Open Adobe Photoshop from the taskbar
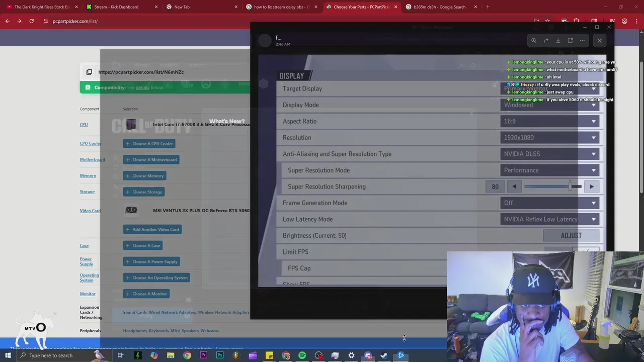 220,355
